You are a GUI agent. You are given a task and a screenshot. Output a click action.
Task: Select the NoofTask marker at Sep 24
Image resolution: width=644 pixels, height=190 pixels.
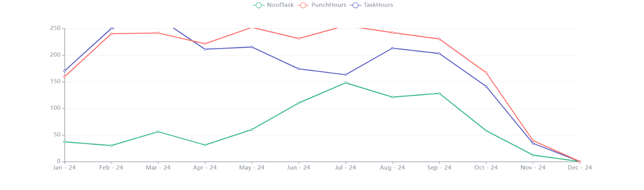point(439,93)
